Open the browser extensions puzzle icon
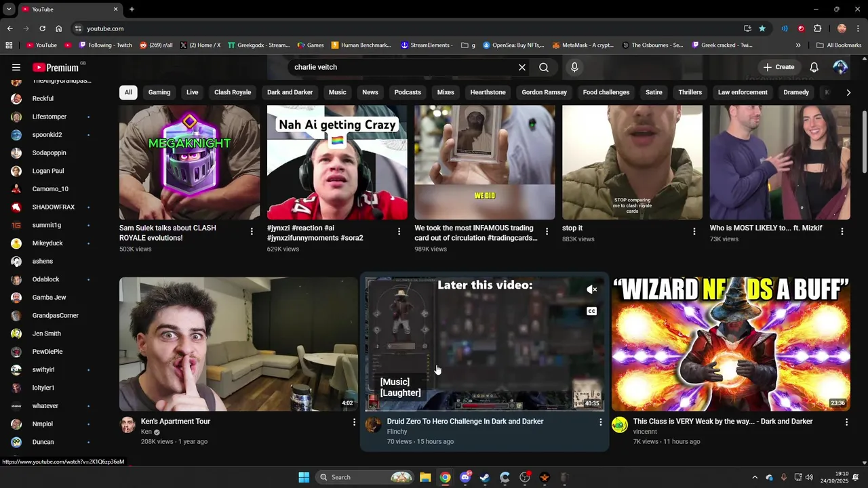Image resolution: width=868 pixels, height=488 pixels. (817, 28)
